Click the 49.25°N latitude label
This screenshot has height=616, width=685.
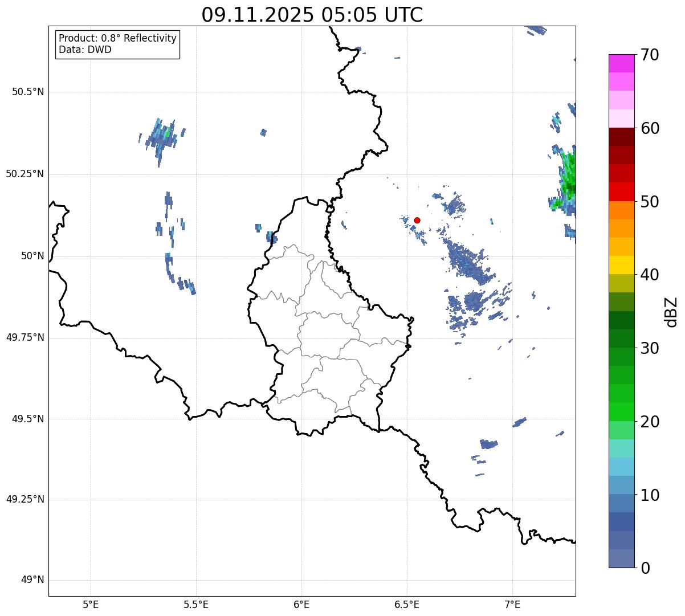coord(25,500)
